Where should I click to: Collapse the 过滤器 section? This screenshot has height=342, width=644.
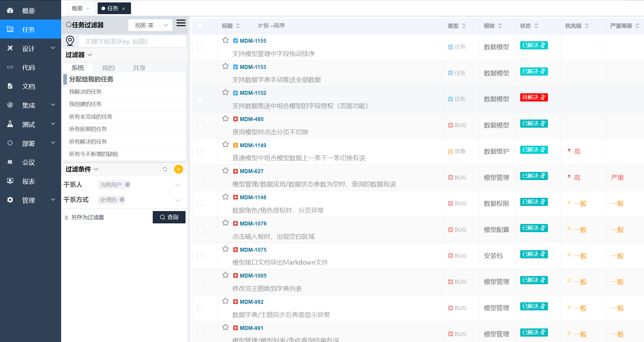pos(90,55)
